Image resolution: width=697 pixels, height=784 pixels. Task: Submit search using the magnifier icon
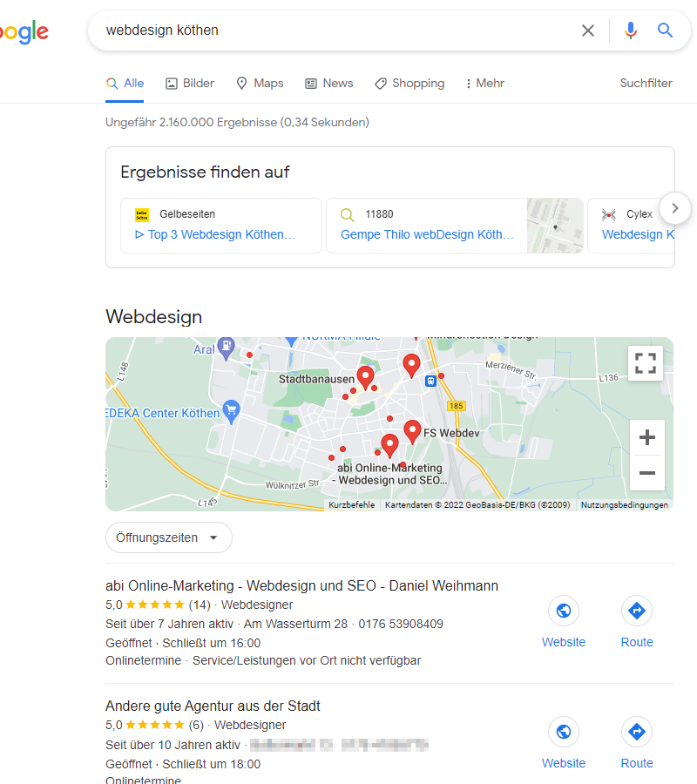665,30
